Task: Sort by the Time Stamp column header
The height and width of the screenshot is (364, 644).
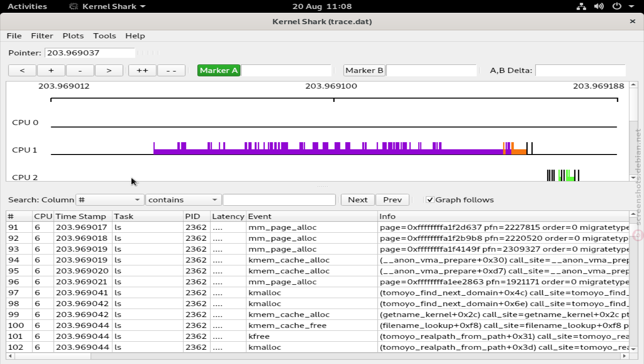Action: pos(83,216)
